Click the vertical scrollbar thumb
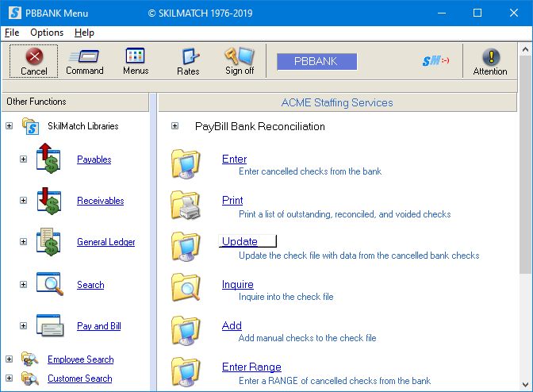This screenshot has height=392, width=533. coord(525,165)
